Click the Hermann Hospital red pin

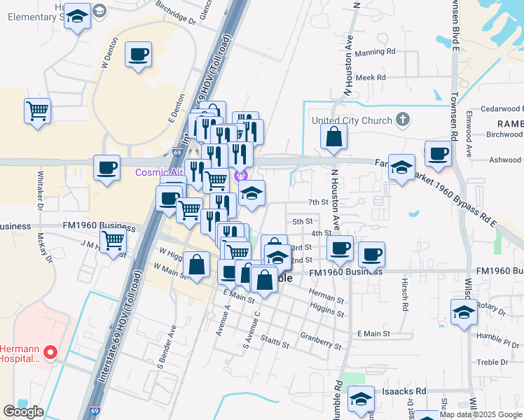point(50,353)
